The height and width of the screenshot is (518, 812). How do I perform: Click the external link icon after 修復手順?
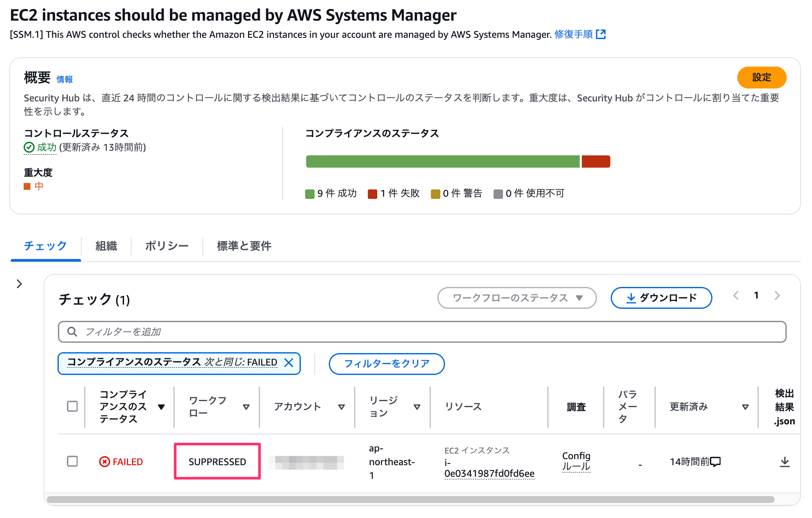coord(601,34)
